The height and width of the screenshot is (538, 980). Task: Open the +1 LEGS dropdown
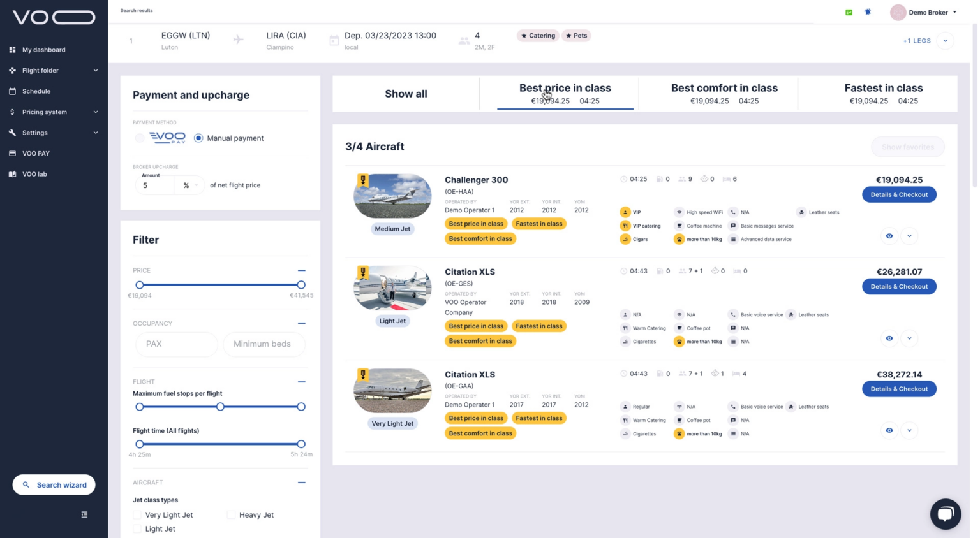pyautogui.click(x=945, y=41)
